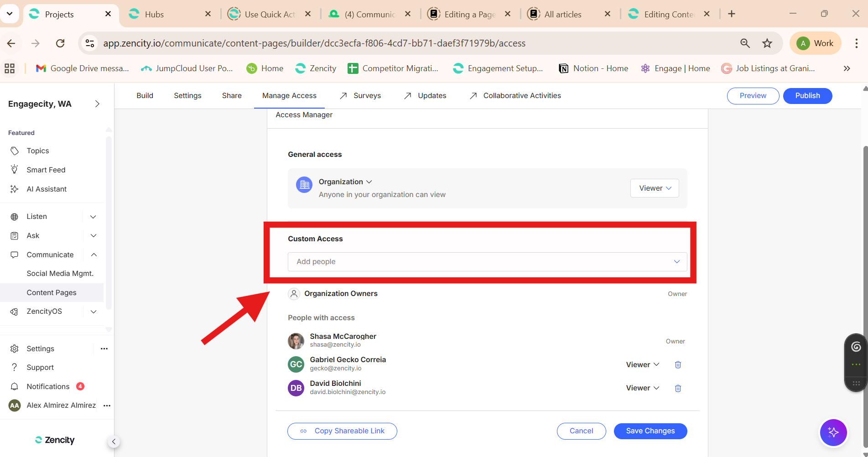The height and width of the screenshot is (457, 868).
Task: Delete Gabriel Gecko Correia's access with trash icon
Action: (678, 364)
